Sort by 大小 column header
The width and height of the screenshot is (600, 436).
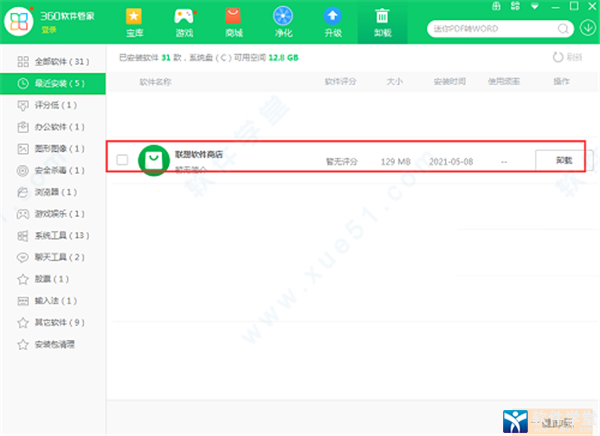coord(395,82)
